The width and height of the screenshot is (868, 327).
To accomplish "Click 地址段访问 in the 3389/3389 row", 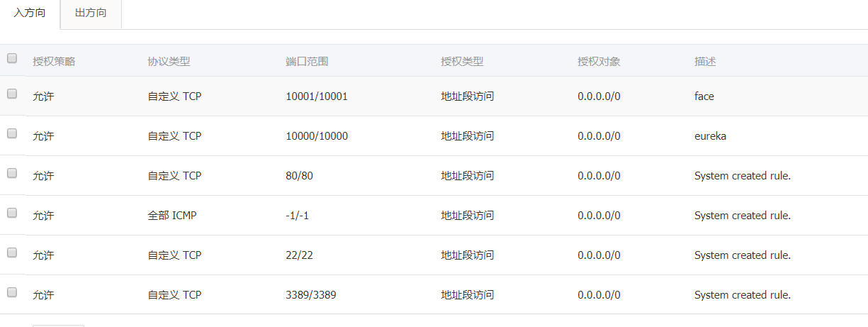I will click(467, 295).
